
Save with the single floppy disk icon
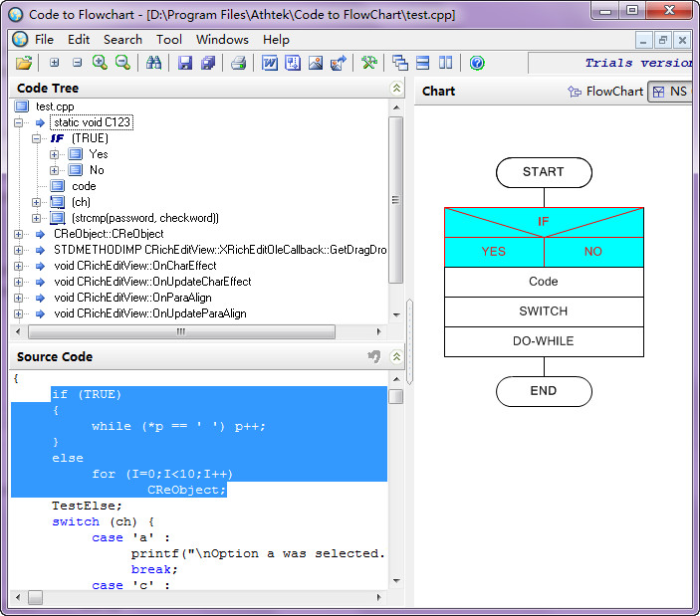coord(185,63)
